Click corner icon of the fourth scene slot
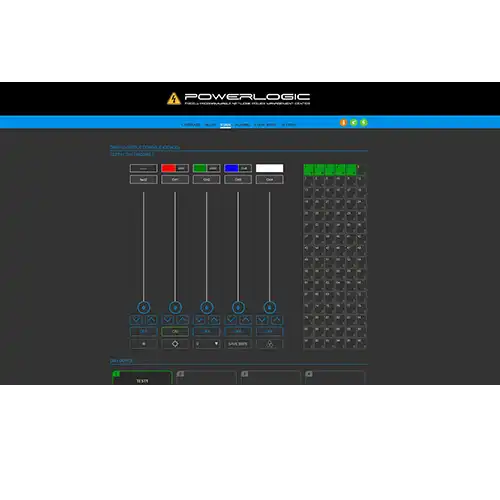500x500 pixels. pyautogui.click(x=309, y=374)
